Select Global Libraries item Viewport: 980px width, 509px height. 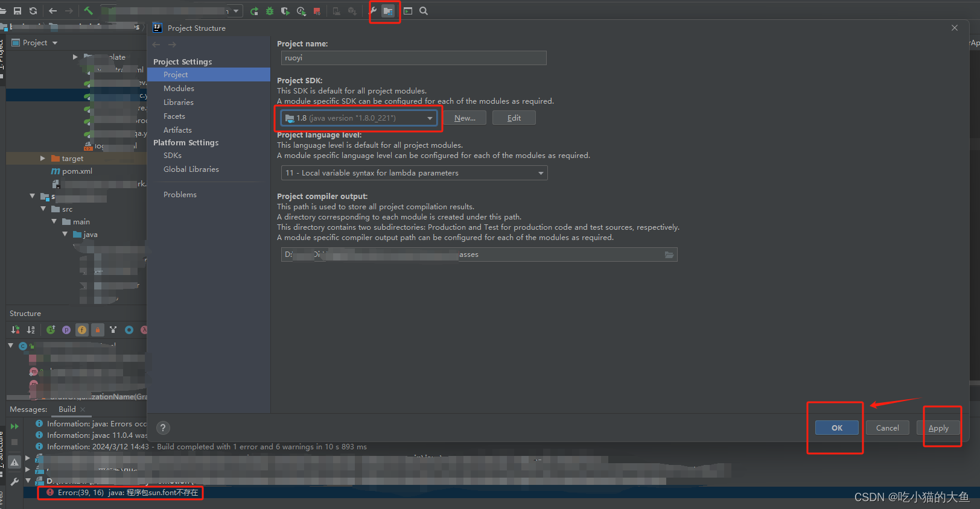(x=209, y=169)
